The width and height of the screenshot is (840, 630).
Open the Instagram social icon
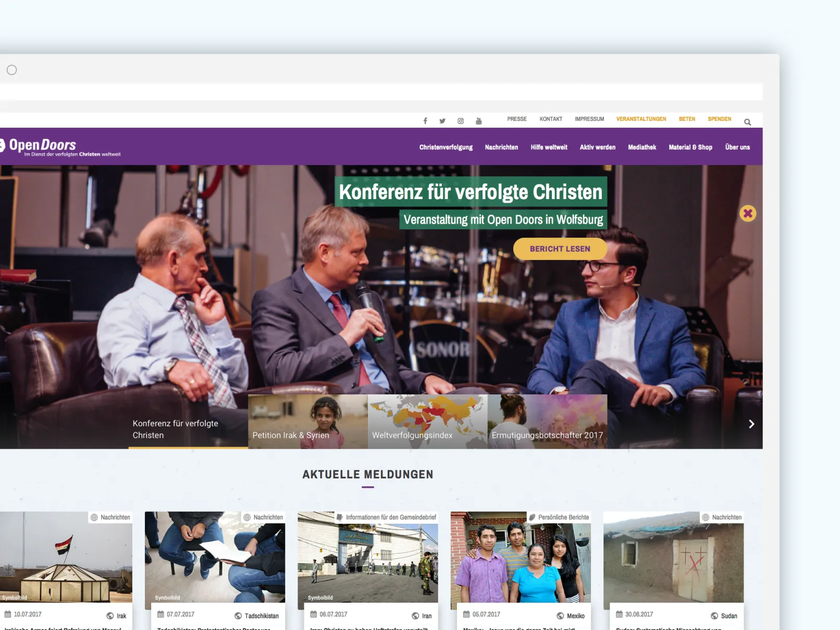click(461, 121)
